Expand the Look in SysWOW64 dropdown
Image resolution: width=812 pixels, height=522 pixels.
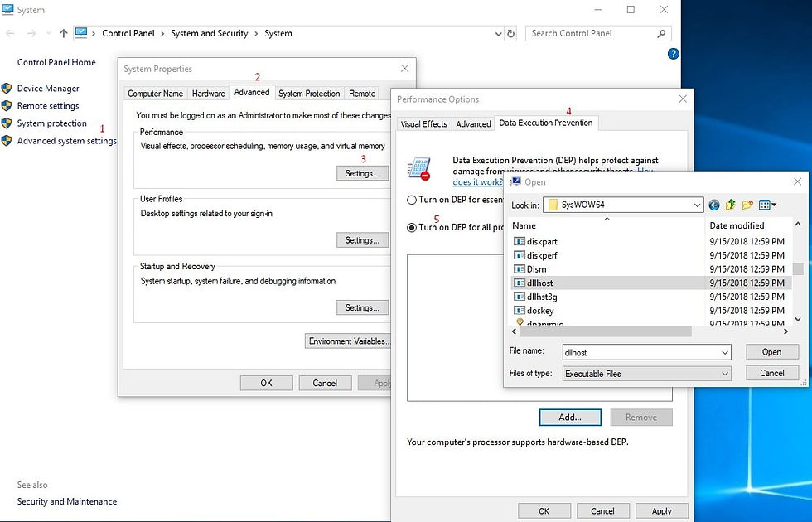point(697,205)
